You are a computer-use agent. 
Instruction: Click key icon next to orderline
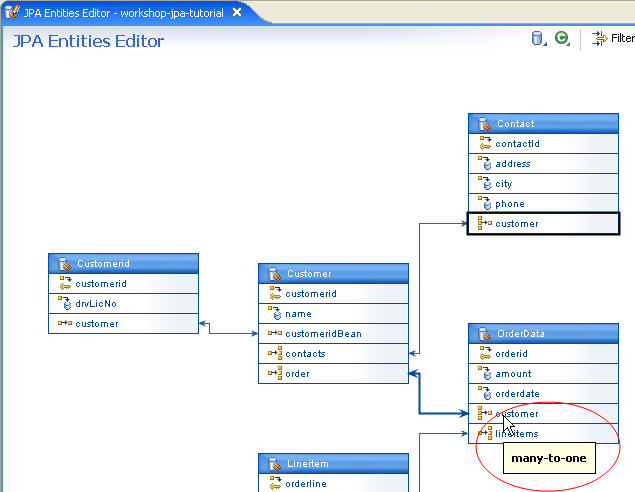[x=275, y=483]
